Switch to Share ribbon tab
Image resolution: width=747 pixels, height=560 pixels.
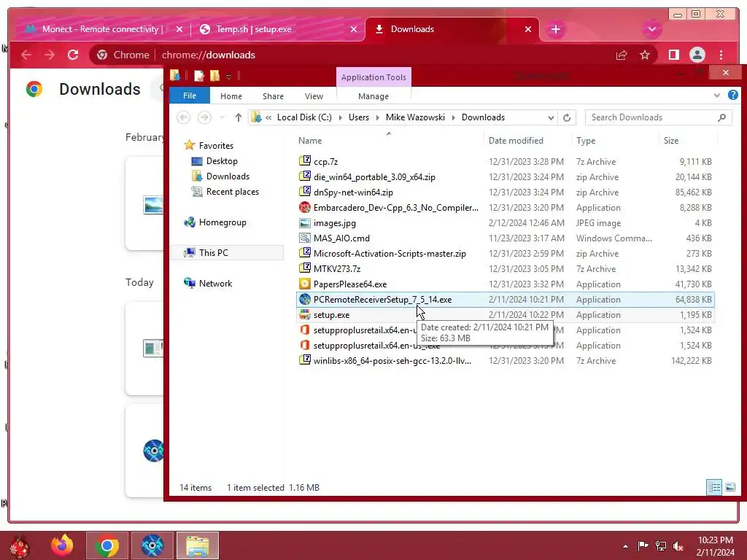pyautogui.click(x=273, y=96)
